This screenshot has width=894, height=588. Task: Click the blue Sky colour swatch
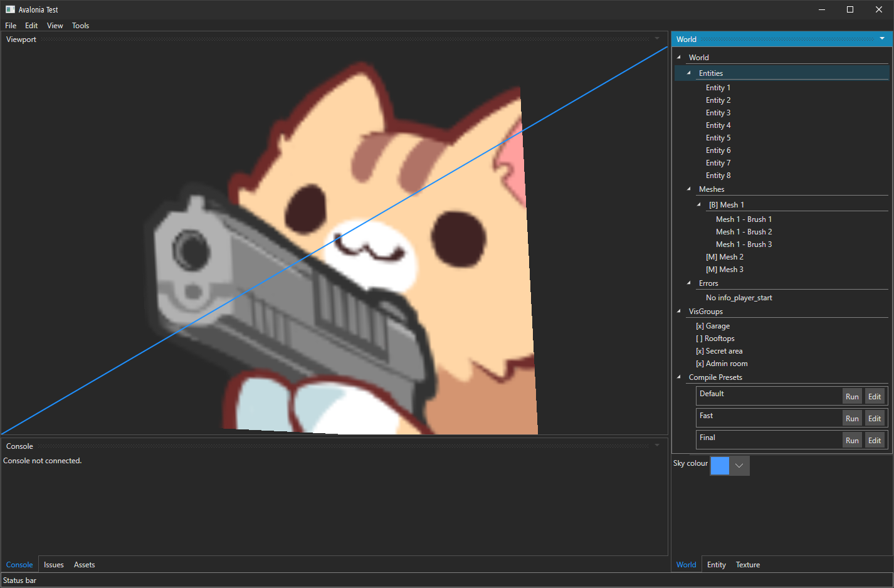pos(720,465)
